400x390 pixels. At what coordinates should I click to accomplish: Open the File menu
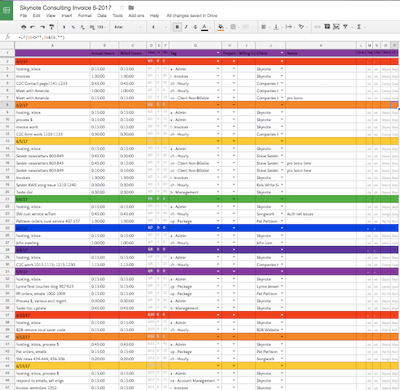tap(23, 16)
